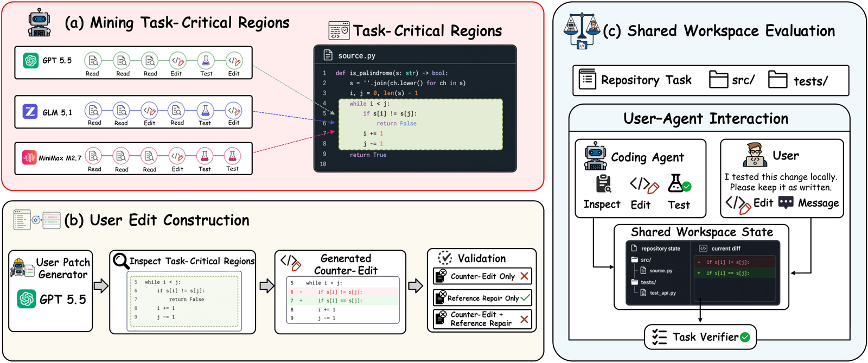Click the Message chat bubble icon
This screenshot has width=868, height=363.
(786, 203)
